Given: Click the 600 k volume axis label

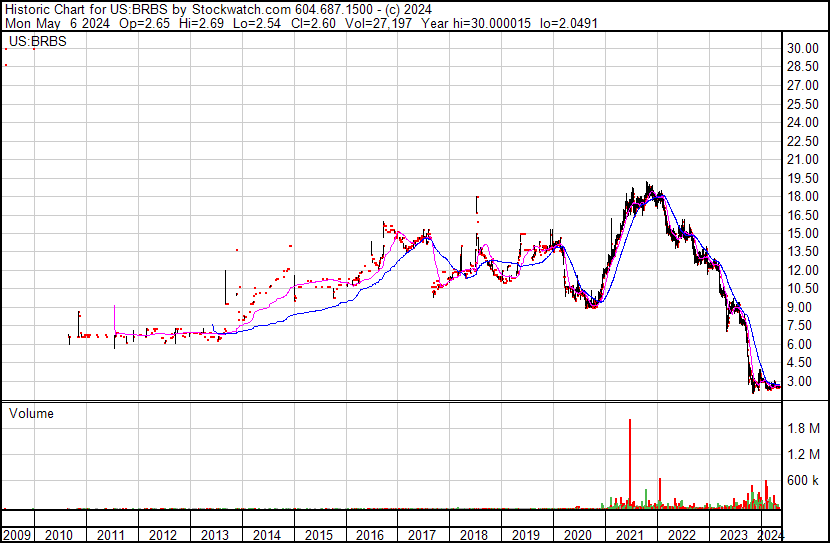Looking at the screenshot, I should (x=804, y=480).
